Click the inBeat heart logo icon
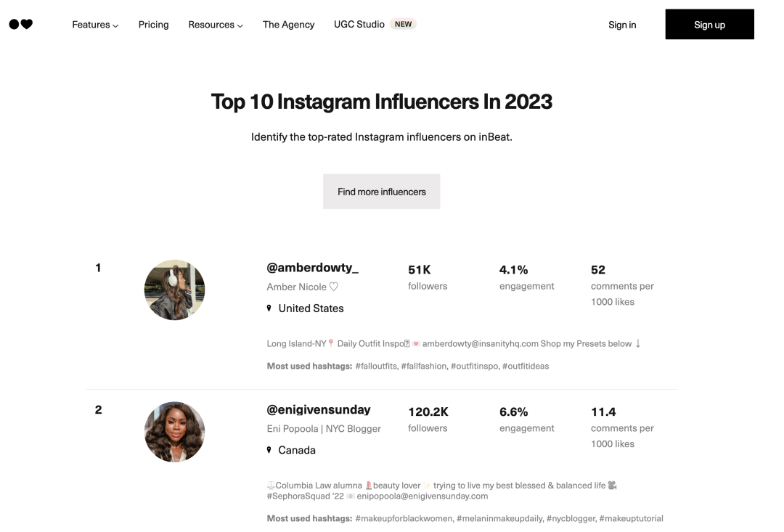784x532 pixels. coord(21,25)
